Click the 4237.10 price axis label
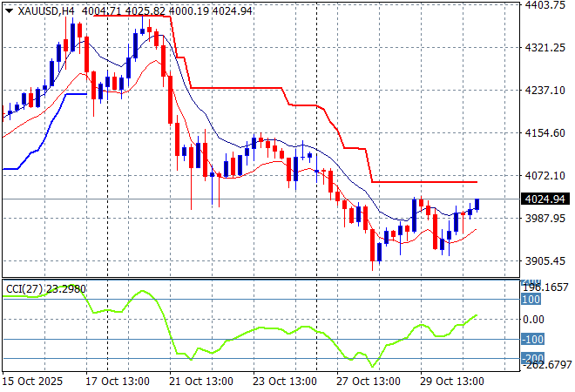The image size is (575, 392). tap(545, 91)
